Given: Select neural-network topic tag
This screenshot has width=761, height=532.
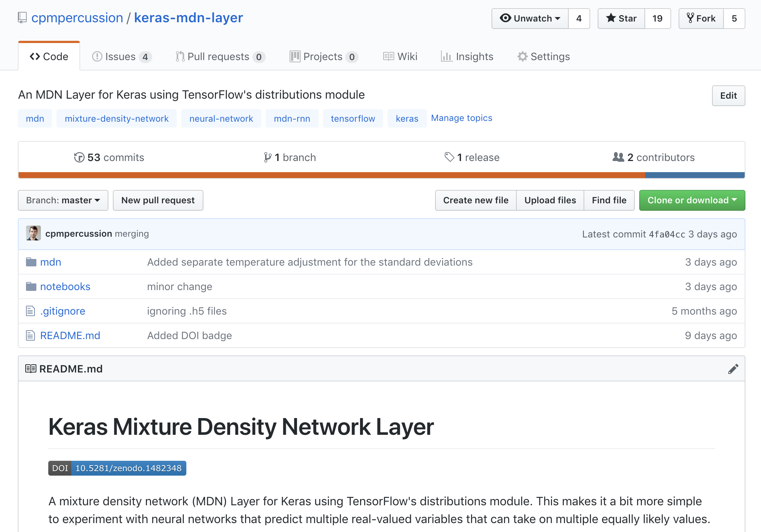Looking at the screenshot, I should pyautogui.click(x=221, y=119).
